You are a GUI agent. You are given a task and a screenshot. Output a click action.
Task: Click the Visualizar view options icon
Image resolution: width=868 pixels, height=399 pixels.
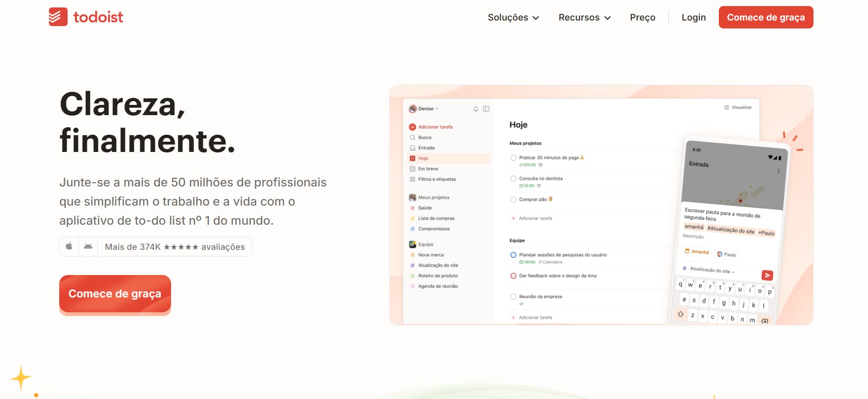pyautogui.click(x=726, y=107)
